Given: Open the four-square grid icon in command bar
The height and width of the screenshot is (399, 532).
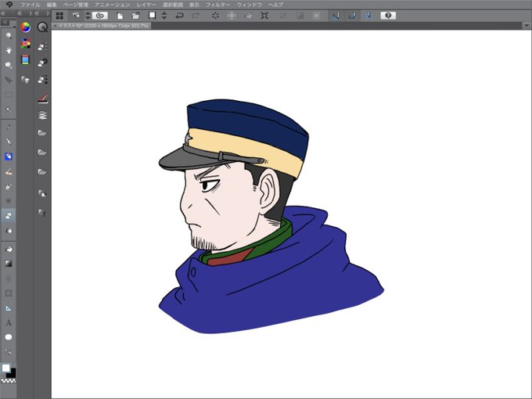Looking at the screenshot, I should coord(59,16).
